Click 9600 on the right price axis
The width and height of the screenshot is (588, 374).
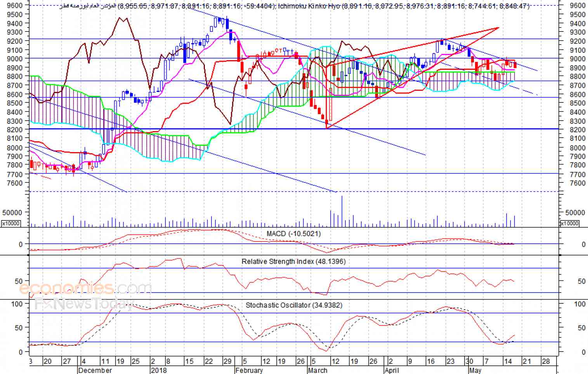pyautogui.click(x=578, y=5)
